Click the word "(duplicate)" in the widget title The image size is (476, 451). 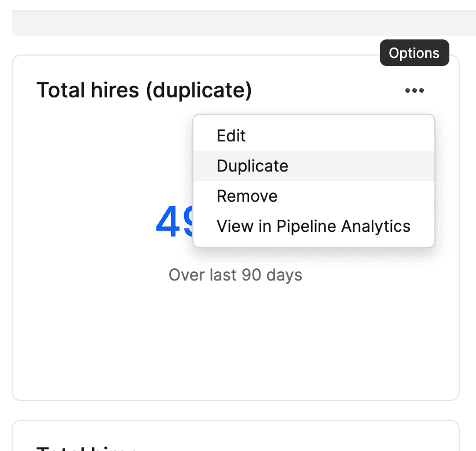(x=199, y=90)
